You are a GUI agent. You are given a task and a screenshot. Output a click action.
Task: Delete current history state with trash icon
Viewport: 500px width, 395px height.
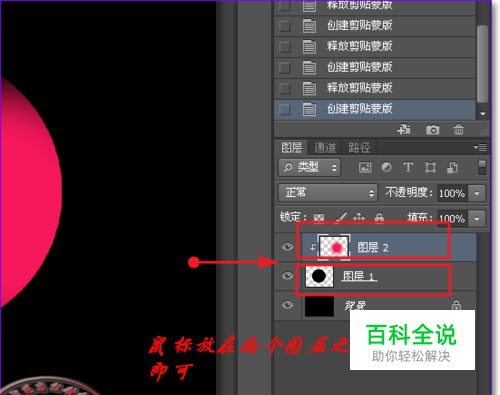click(459, 129)
